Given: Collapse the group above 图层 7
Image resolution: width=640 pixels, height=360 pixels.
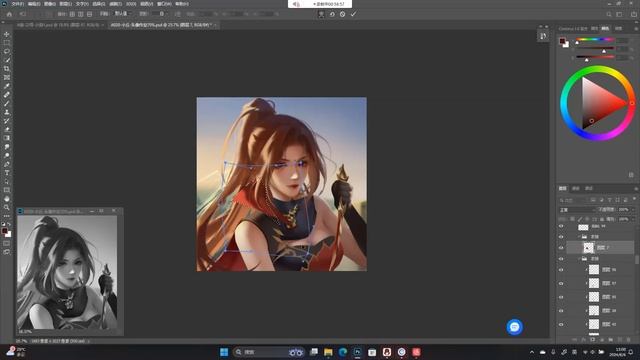Looking at the screenshot, I should [x=579, y=237].
